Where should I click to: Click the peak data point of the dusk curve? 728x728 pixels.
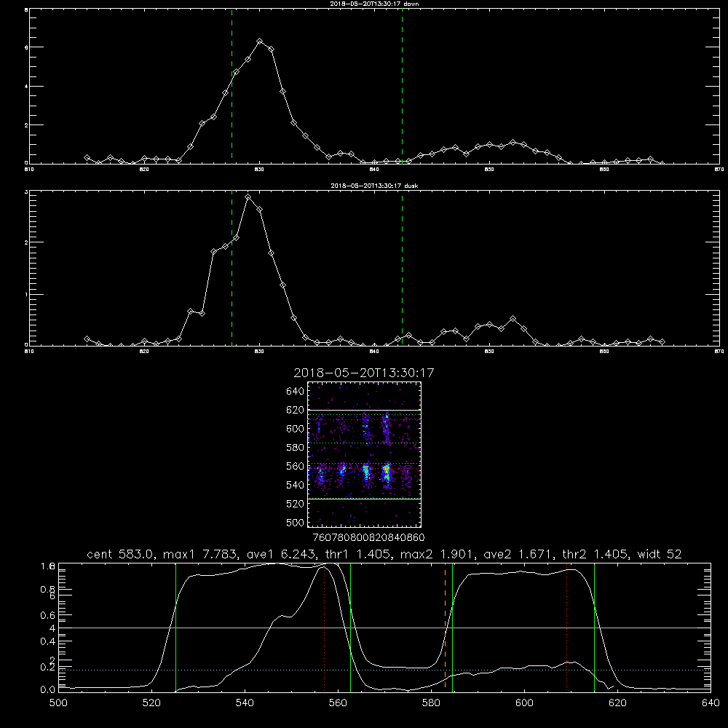pos(248,197)
